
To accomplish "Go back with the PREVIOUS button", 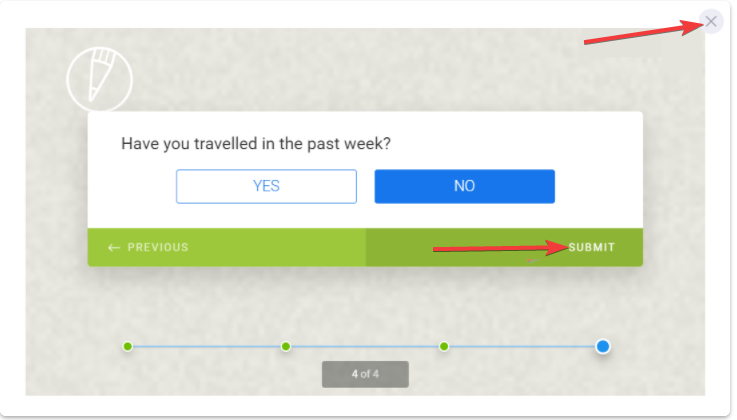I will [x=157, y=247].
